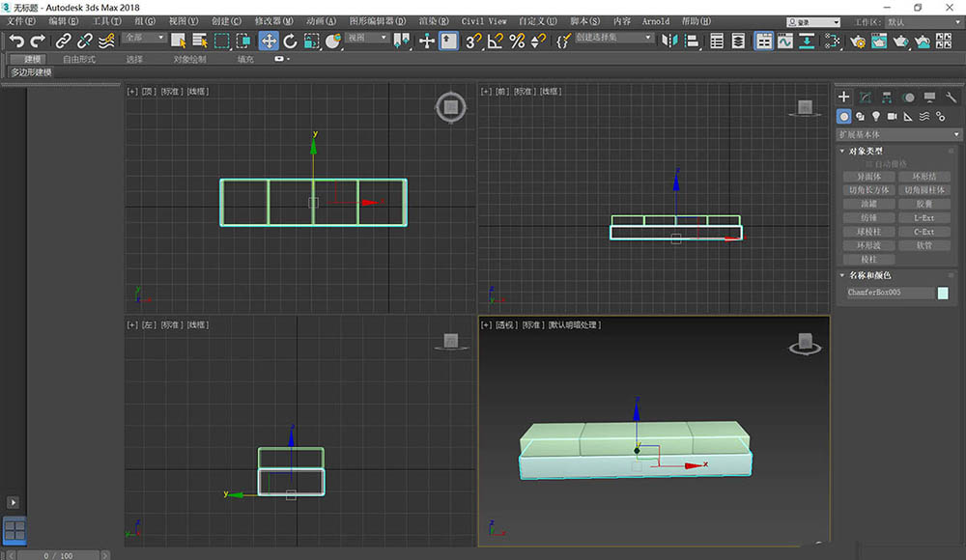This screenshot has width=966, height=560.
Task: Open the Modify panel tab
Action: coord(865,98)
